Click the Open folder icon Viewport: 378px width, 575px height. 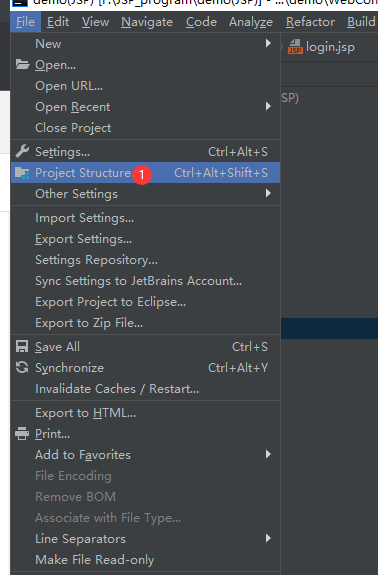click(22, 65)
